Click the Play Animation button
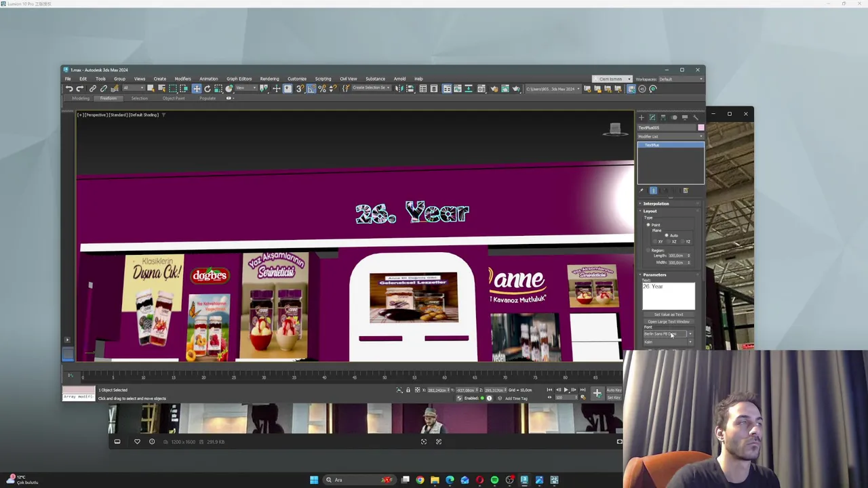Viewport: 868px width, 488px height. tap(566, 390)
